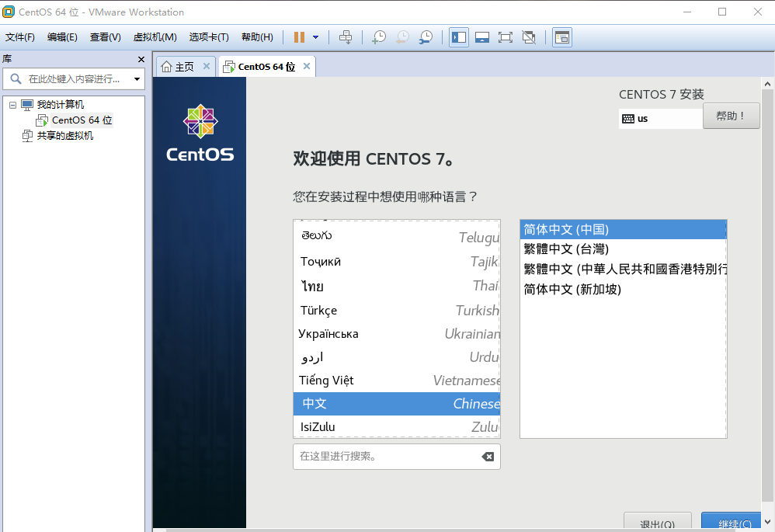Screen dimensions: 775x532
Task: Open the 编辑(E) menu
Action: point(62,37)
